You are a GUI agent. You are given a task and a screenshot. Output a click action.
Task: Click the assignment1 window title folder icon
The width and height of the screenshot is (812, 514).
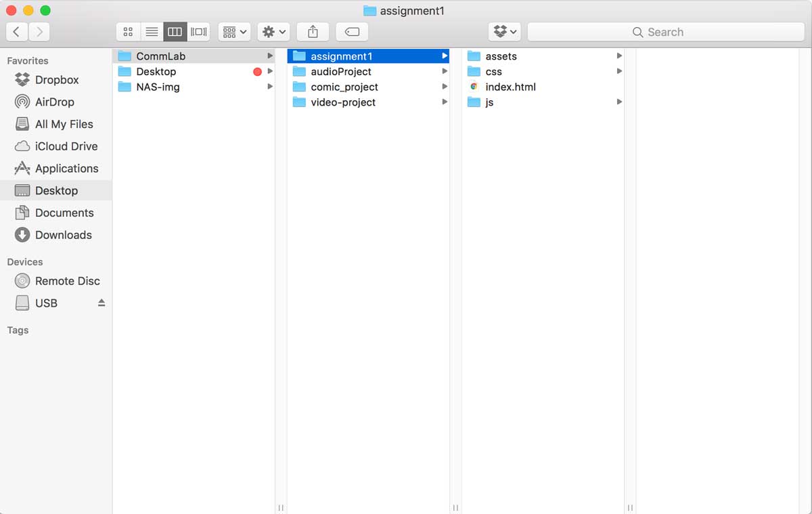tap(369, 11)
